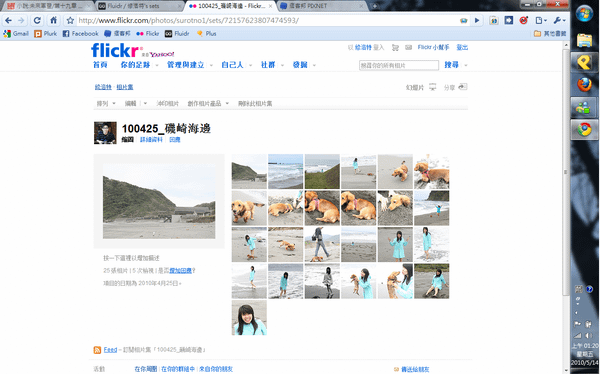Viewport: 600px width, 374px height.
Task: Click the volume icon in system tray
Action: tap(589, 335)
